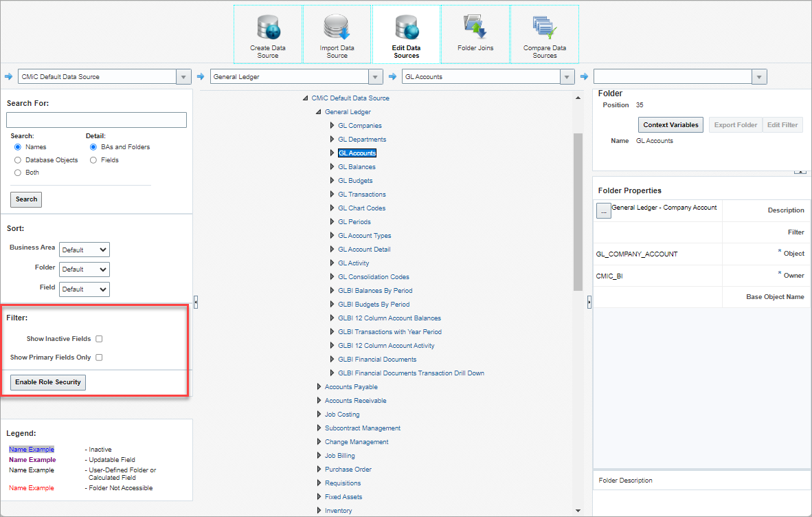The height and width of the screenshot is (517, 812).
Task: Expand the Job Costing node arrow
Action: coord(319,414)
